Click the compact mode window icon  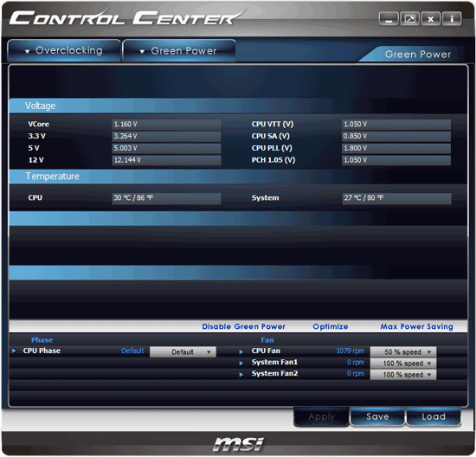coord(410,19)
